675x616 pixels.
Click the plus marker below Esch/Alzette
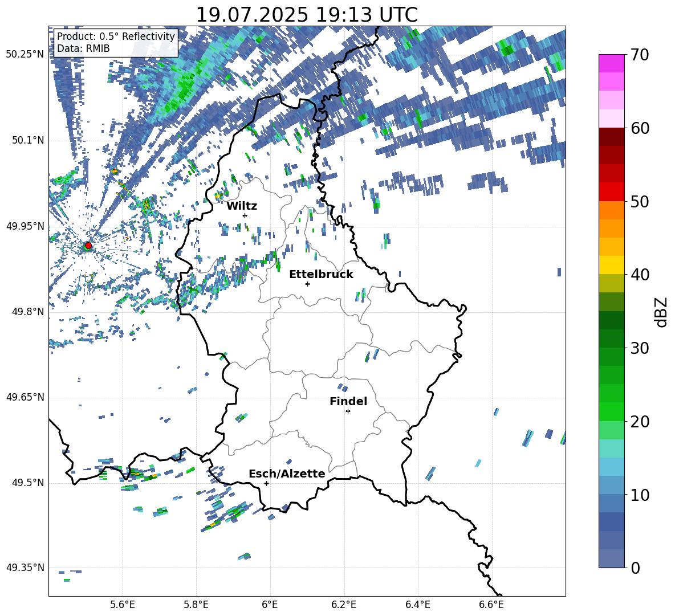[266, 483]
